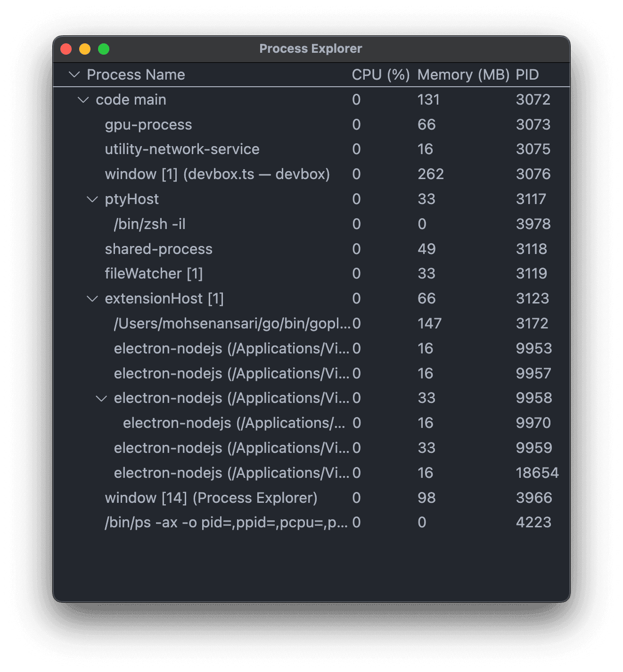Select the utility-network-service row
Screen dimensions: 623x672
point(311,149)
